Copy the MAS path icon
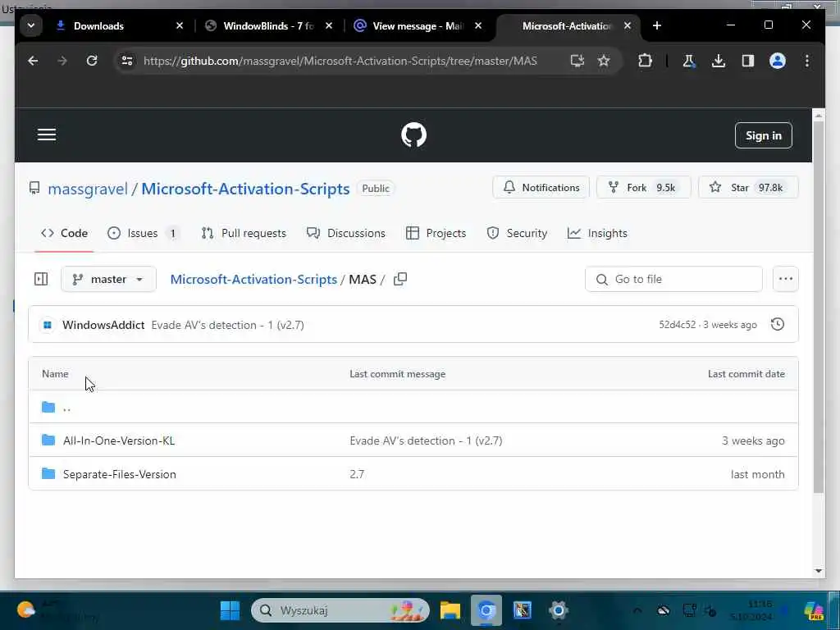This screenshot has width=840, height=630. 400,279
